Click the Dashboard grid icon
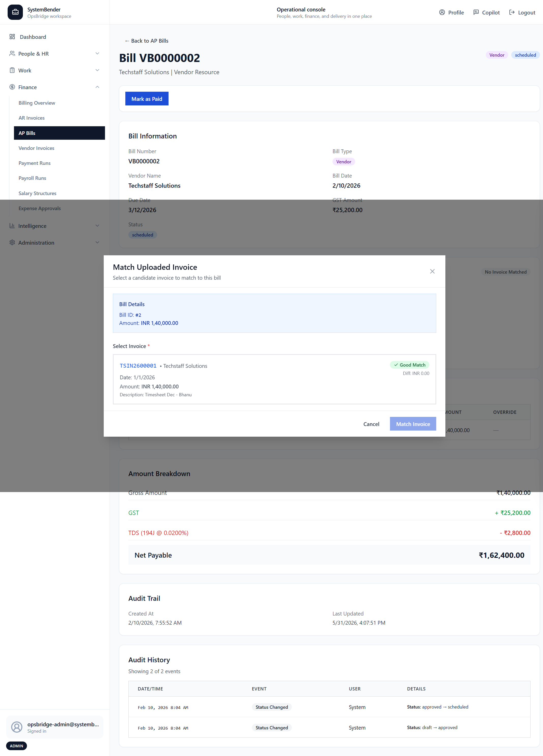Image resolution: width=543 pixels, height=756 pixels. click(12, 37)
